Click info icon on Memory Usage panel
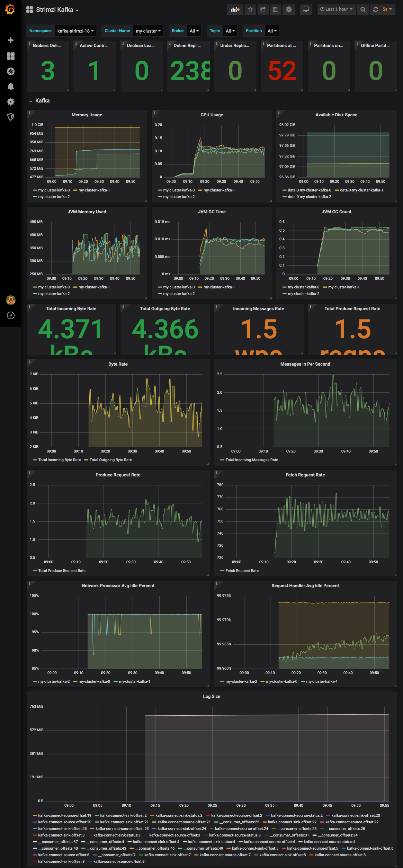Viewport: 403px width, 868px height. click(x=29, y=113)
